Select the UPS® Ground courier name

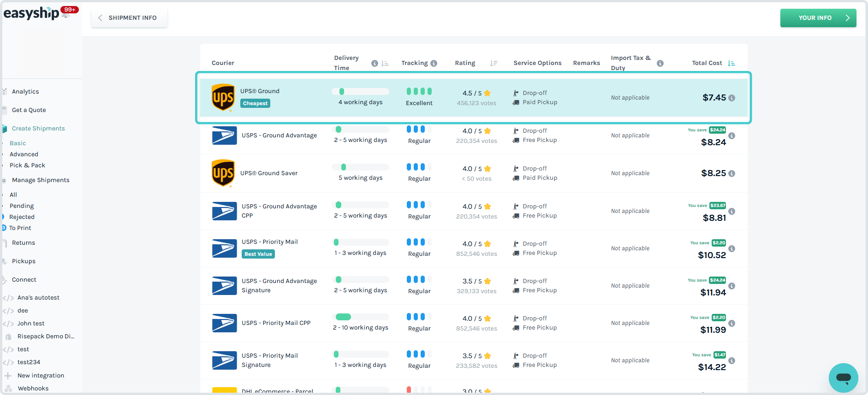click(x=260, y=91)
